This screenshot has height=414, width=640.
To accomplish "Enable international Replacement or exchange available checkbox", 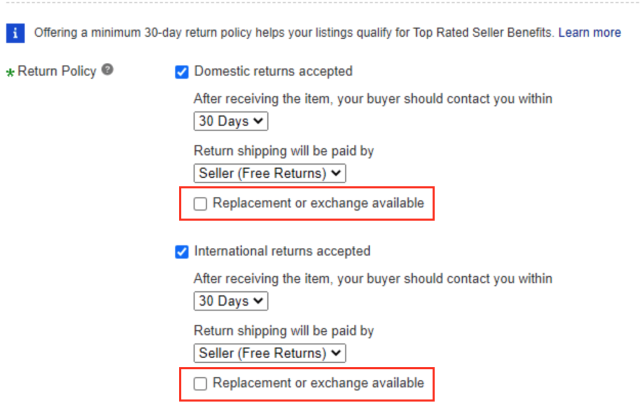I will (201, 384).
